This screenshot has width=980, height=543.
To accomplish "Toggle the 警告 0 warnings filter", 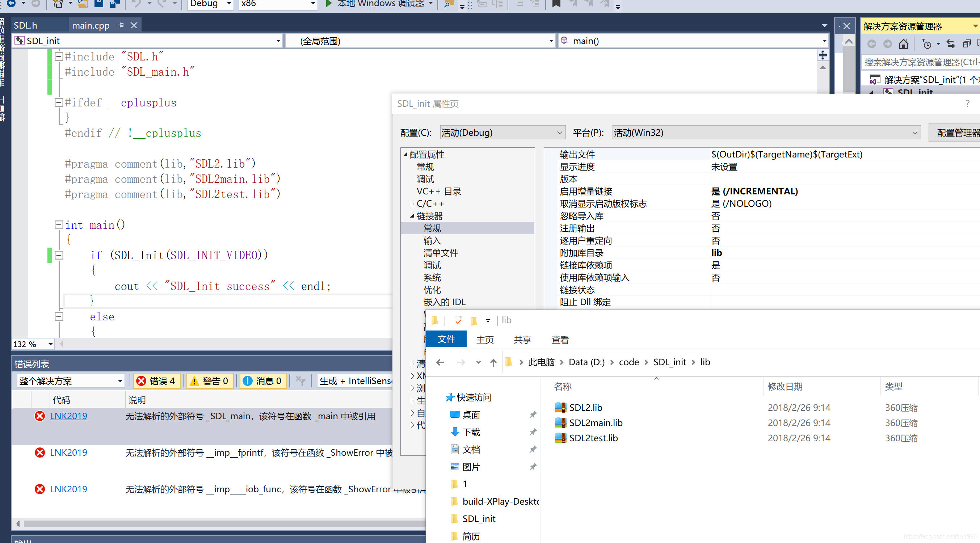I will pos(210,381).
